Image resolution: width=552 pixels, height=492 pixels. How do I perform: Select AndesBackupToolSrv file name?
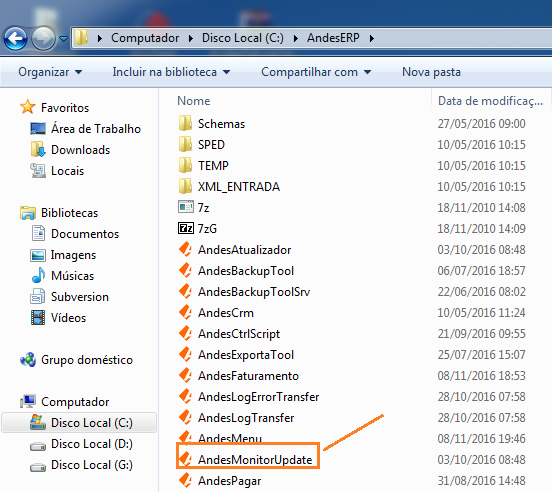[254, 292]
